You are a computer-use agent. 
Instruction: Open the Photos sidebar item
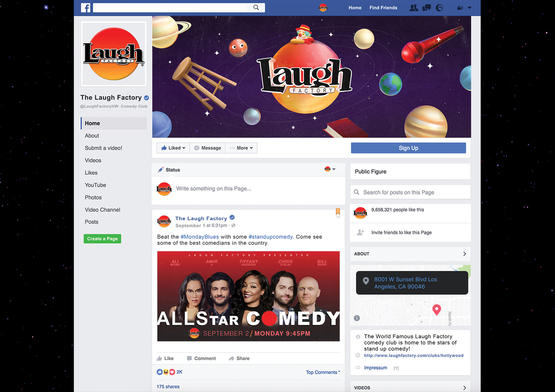click(x=93, y=197)
